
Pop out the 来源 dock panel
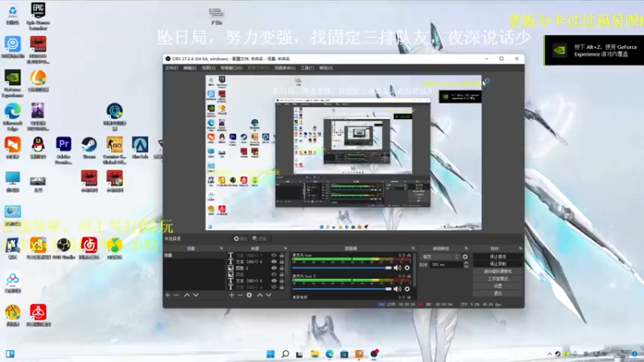286,249
